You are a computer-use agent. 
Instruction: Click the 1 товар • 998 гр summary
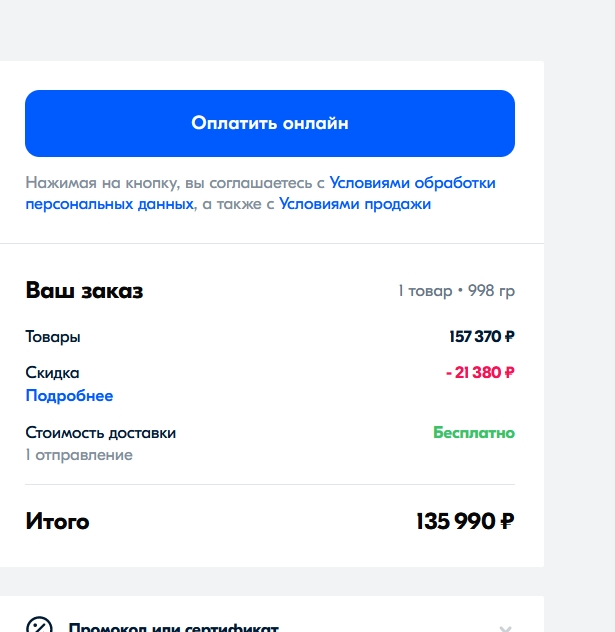click(x=456, y=291)
